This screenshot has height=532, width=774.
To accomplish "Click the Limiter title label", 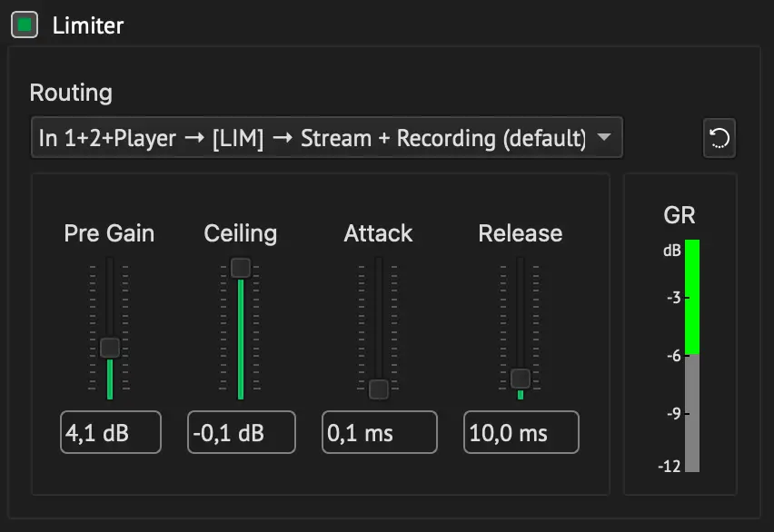I will tap(88, 25).
